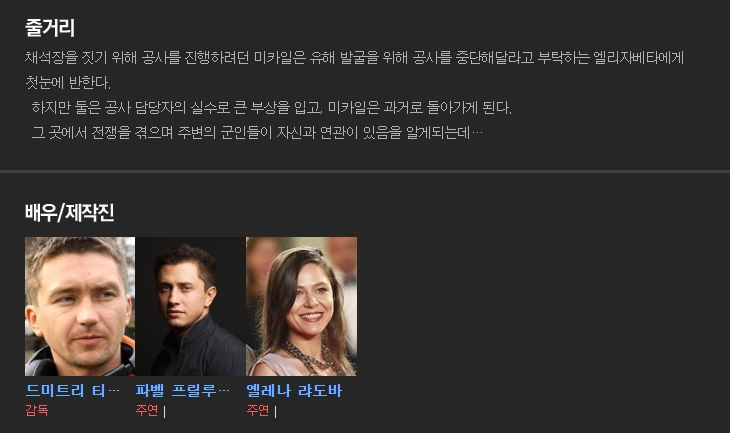The width and height of the screenshot is (730, 433).
Task: Follow the 드미트리 티… name link
Action: coord(72,390)
